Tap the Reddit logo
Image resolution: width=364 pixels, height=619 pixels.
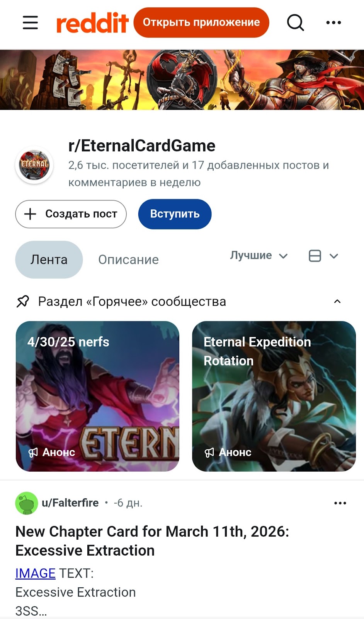[92, 23]
